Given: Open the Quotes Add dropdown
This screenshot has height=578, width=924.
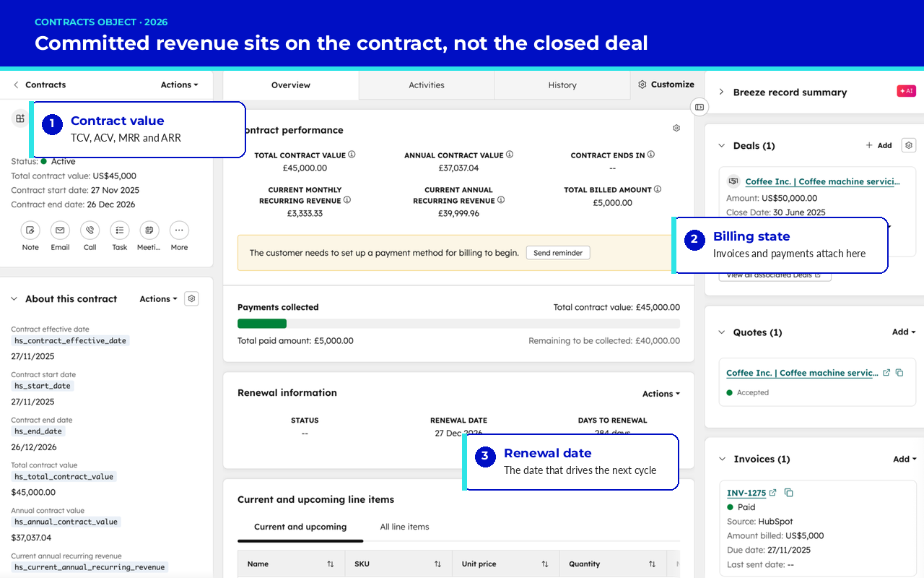Looking at the screenshot, I should tap(904, 332).
